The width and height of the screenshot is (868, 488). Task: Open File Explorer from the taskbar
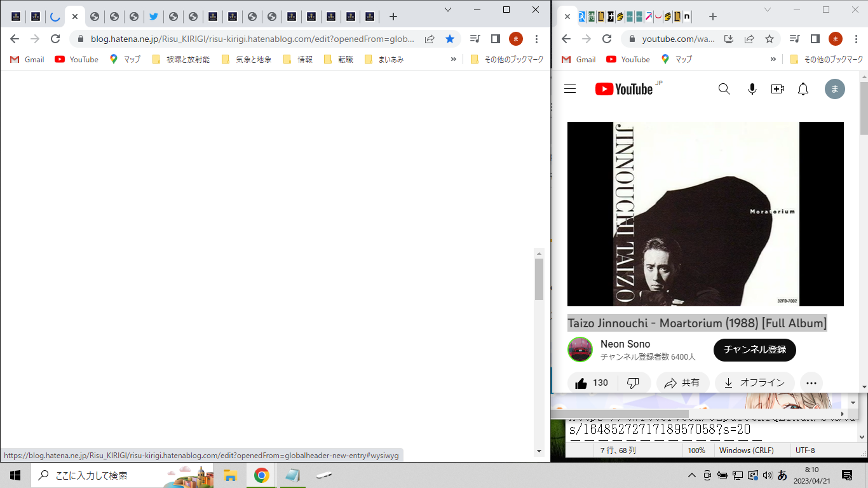230,475
